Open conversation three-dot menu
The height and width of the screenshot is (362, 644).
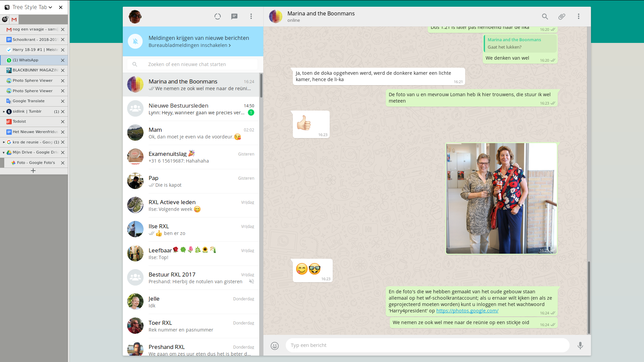pyautogui.click(x=578, y=16)
